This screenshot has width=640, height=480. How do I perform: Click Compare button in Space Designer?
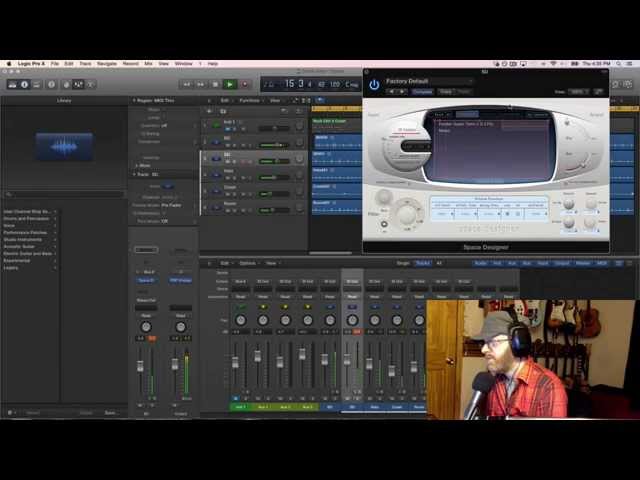tap(422, 92)
